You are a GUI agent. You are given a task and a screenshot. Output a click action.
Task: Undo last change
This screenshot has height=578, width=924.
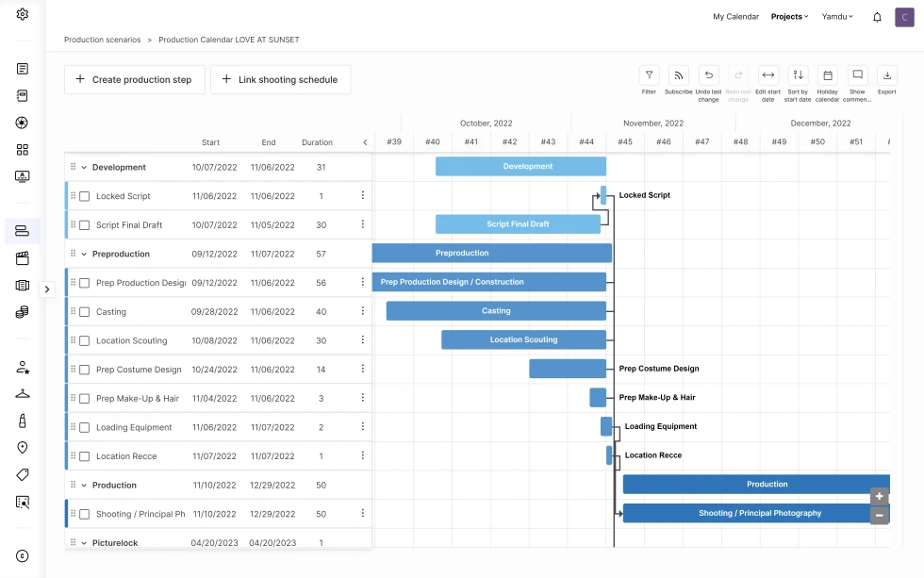709,75
